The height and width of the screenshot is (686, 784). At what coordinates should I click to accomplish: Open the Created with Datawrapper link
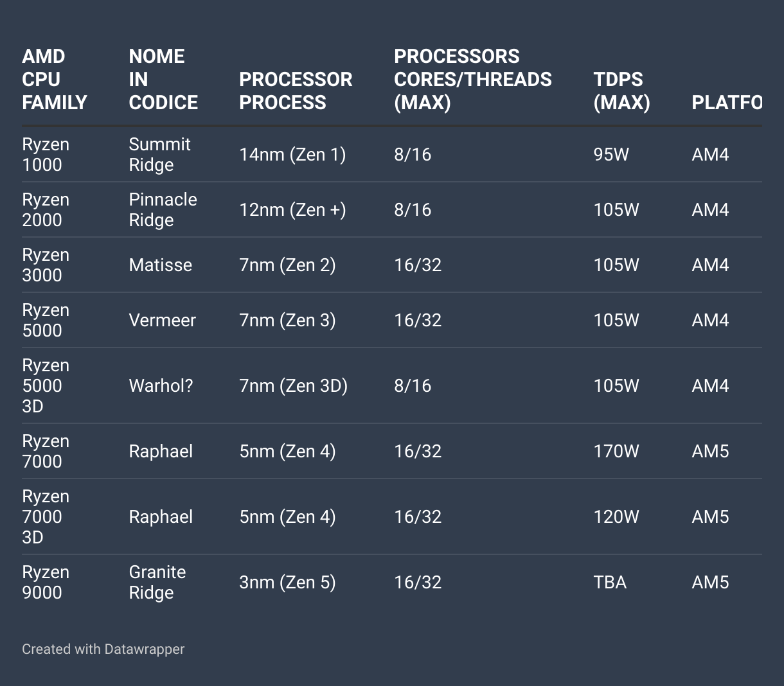click(103, 649)
